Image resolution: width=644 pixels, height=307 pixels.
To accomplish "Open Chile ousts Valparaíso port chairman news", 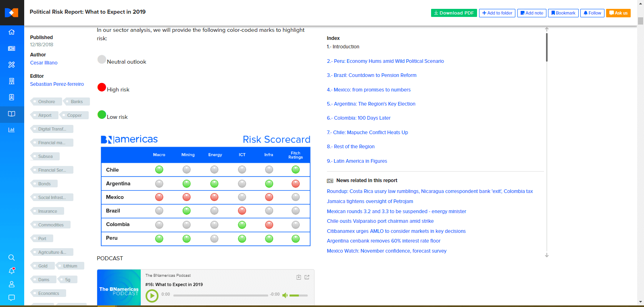I will click(x=380, y=221).
